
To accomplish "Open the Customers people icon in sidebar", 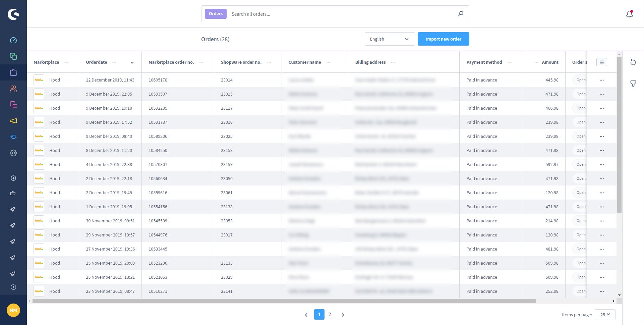I will pos(13,89).
